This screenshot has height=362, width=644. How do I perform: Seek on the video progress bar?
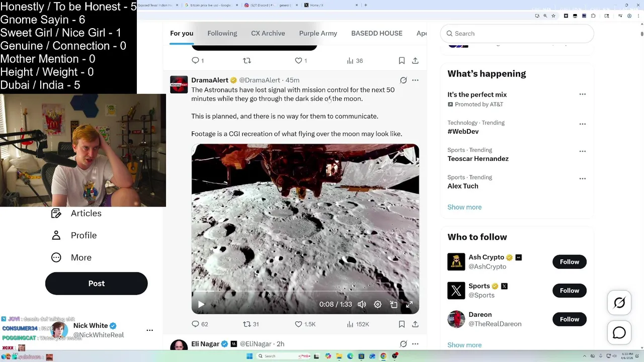[305, 292]
